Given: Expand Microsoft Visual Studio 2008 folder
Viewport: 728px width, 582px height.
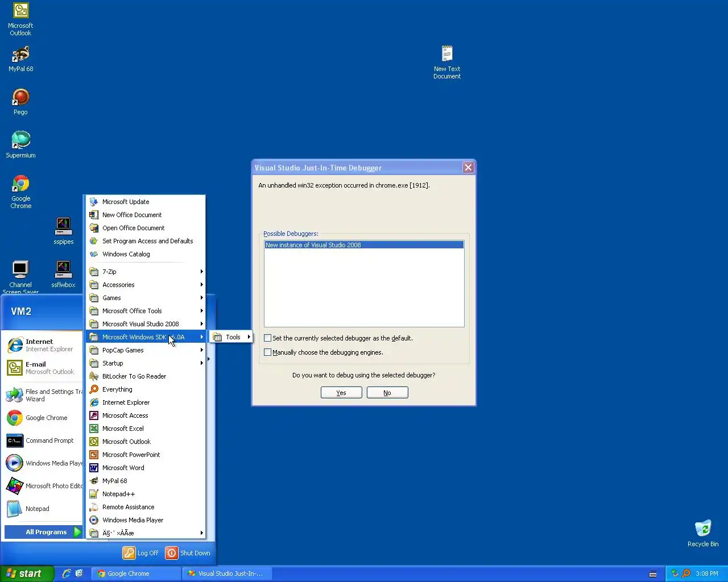Looking at the screenshot, I should click(145, 324).
